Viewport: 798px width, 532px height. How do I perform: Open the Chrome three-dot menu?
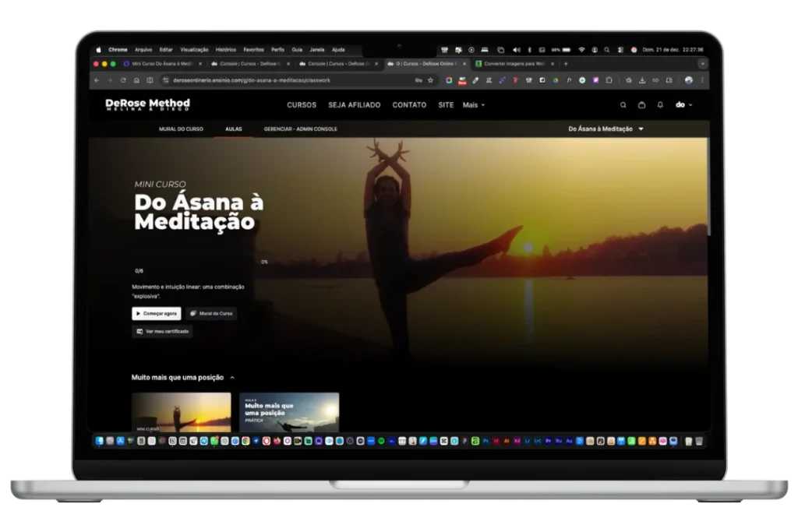point(702,80)
